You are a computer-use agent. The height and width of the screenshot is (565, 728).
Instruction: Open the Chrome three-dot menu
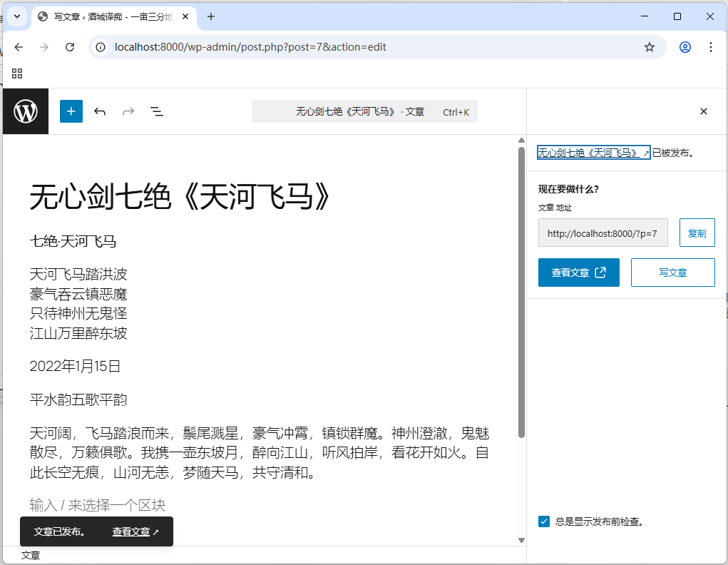point(710,47)
